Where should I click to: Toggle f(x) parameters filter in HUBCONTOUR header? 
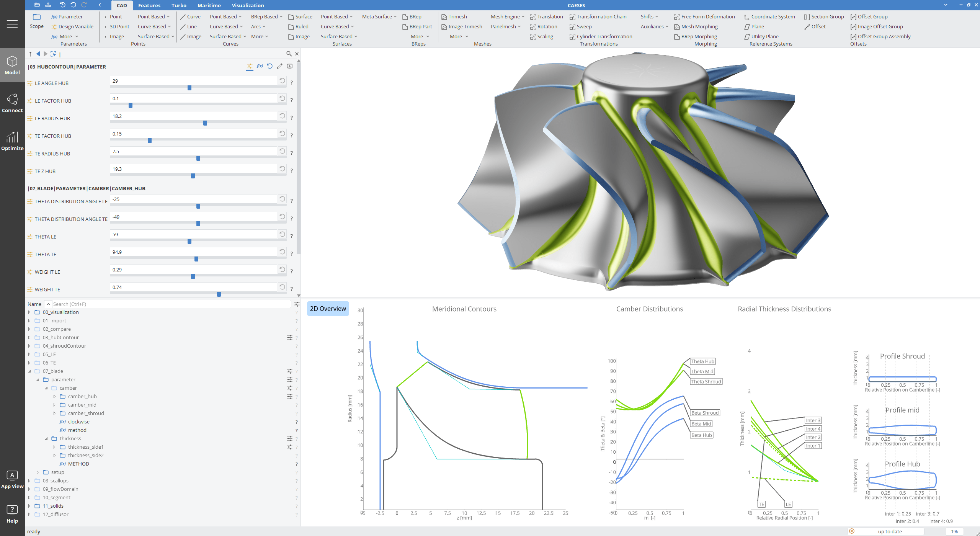click(260, 66)
